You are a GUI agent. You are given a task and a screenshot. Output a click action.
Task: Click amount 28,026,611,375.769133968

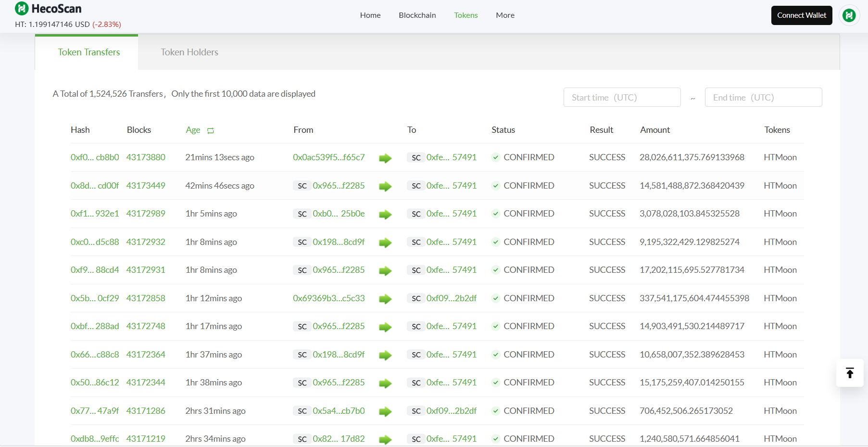(692, 157)
